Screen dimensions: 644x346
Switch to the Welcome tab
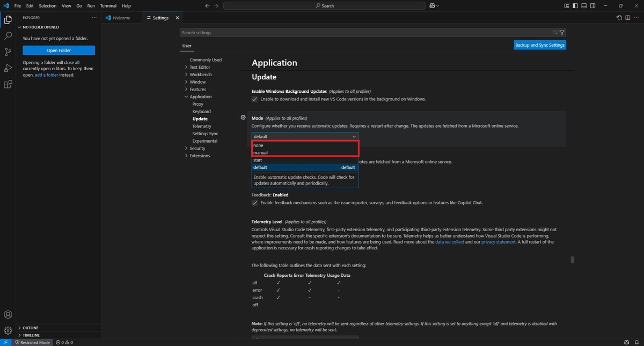[121, 18]
